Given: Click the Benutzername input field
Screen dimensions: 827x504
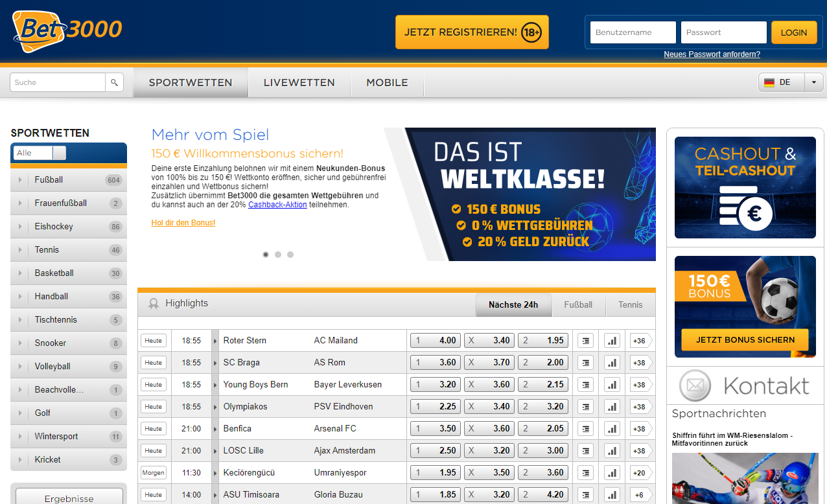Looking at the screenshot, I should 633,32.
